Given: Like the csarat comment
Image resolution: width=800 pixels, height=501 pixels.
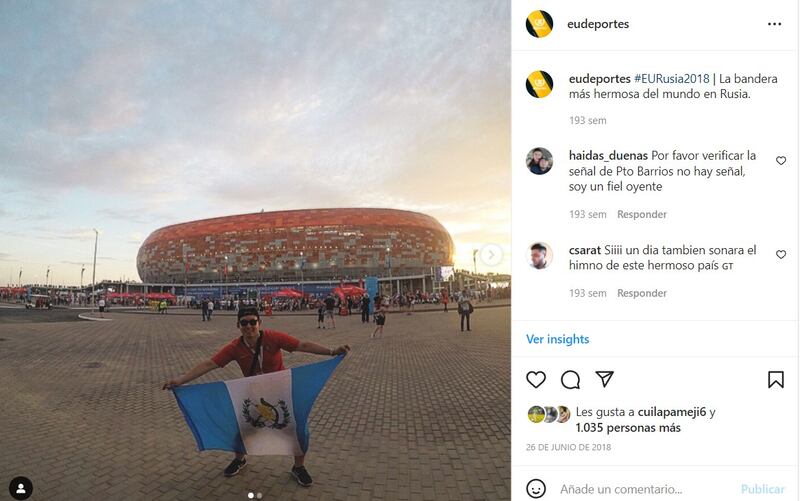Looking at the screenshot, I should click(781, 254).
